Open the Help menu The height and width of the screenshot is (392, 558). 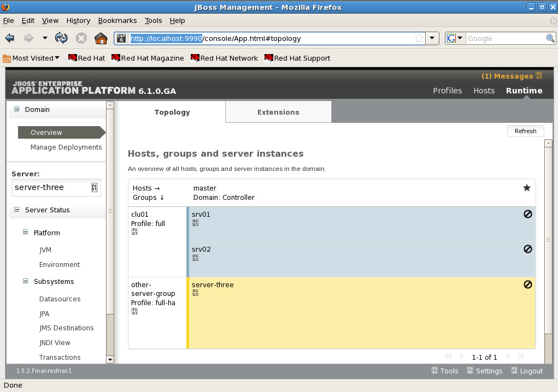click(177, 21)
